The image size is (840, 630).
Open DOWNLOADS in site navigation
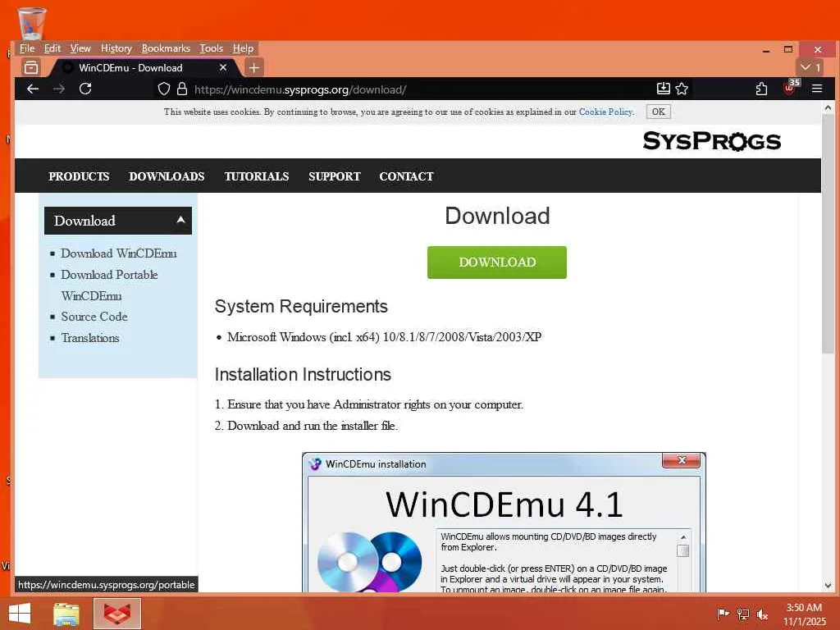coord(167,176)
